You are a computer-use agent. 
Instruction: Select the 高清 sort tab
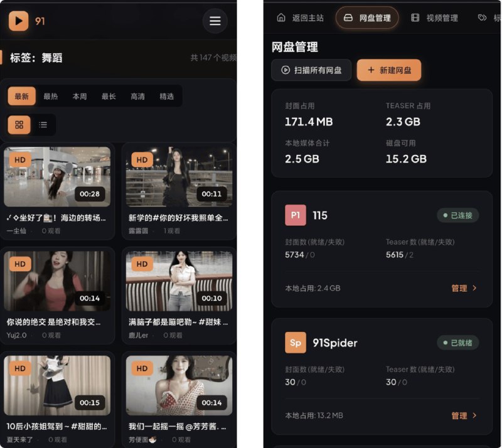137,96
